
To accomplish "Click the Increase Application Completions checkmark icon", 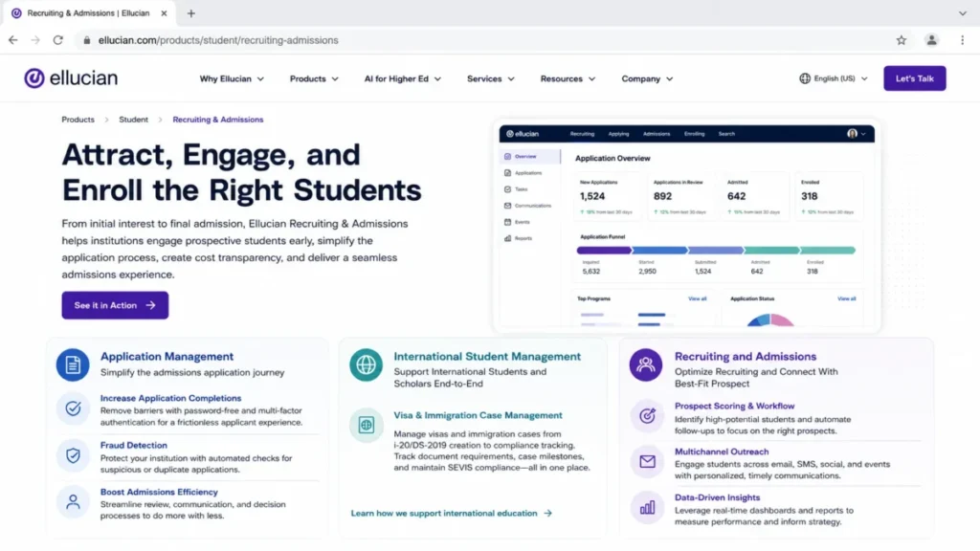I will [x=73, y=408].
